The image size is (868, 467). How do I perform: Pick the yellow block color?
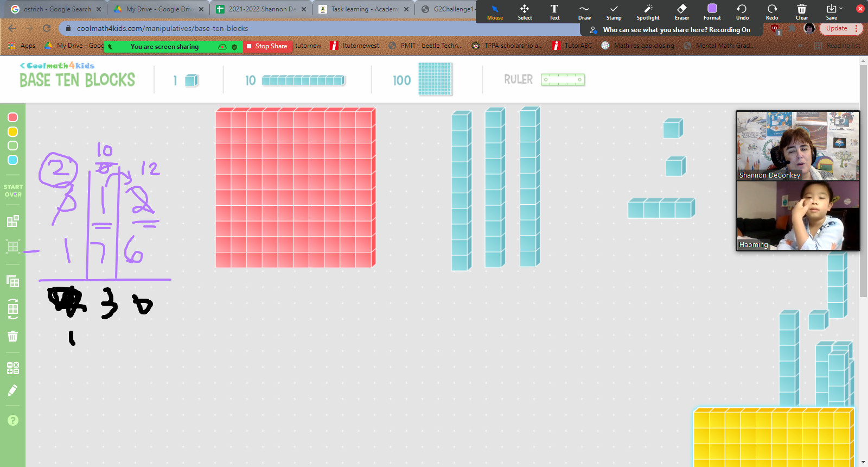pos(13,131)
